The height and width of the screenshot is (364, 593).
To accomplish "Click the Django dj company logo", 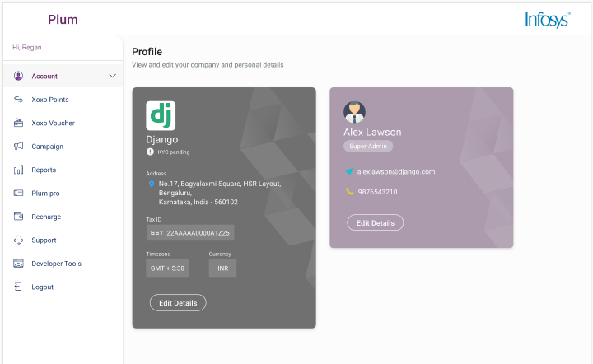I will 161,115.
